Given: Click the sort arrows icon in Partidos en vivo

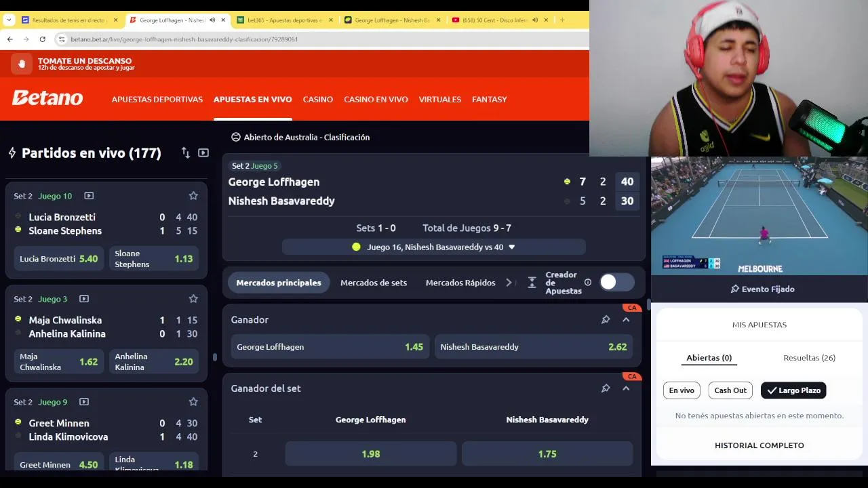Looking at the screenshot, I should coord(186,153).
